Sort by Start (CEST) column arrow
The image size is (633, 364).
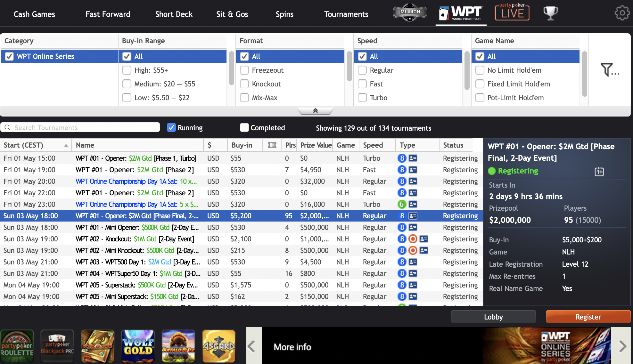(x=66, y=145)
